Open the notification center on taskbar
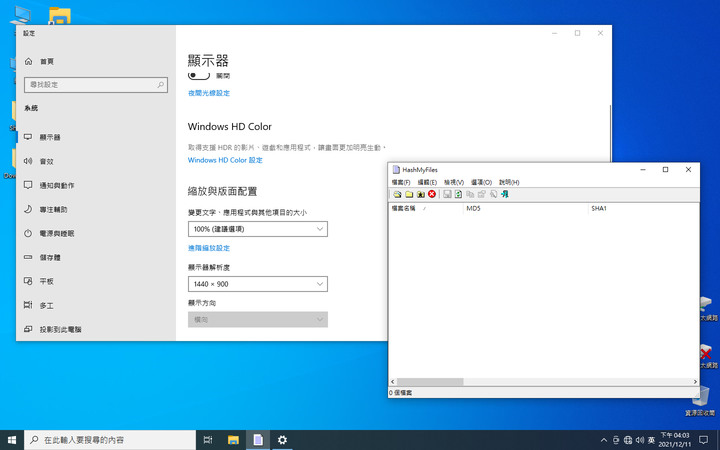Image resolution: width=720 pixels, height=450 pixels. click(x=703, y=440)
